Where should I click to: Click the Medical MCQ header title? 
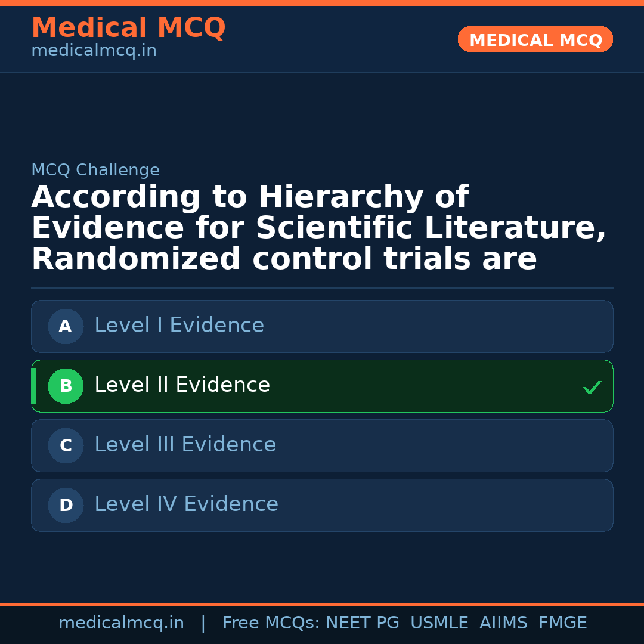pos(128,28)
